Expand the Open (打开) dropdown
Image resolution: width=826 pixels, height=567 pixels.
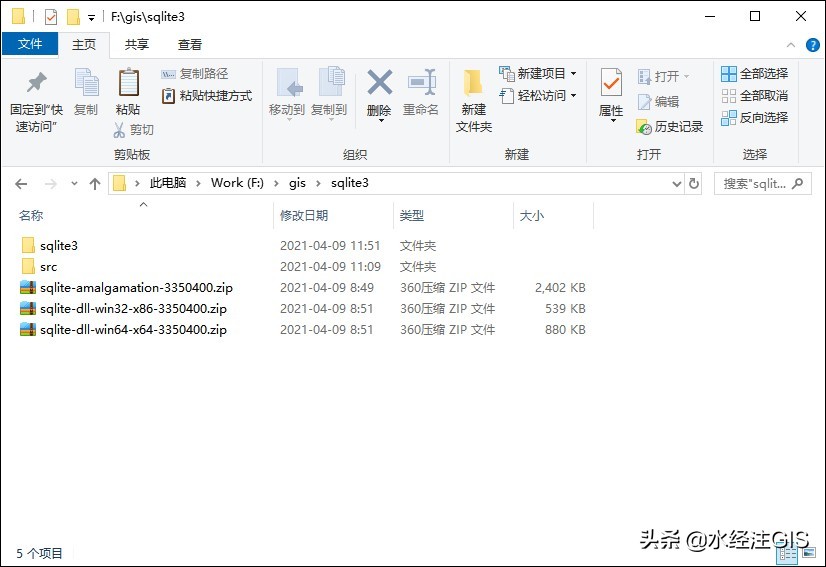(x=686, y=77)
